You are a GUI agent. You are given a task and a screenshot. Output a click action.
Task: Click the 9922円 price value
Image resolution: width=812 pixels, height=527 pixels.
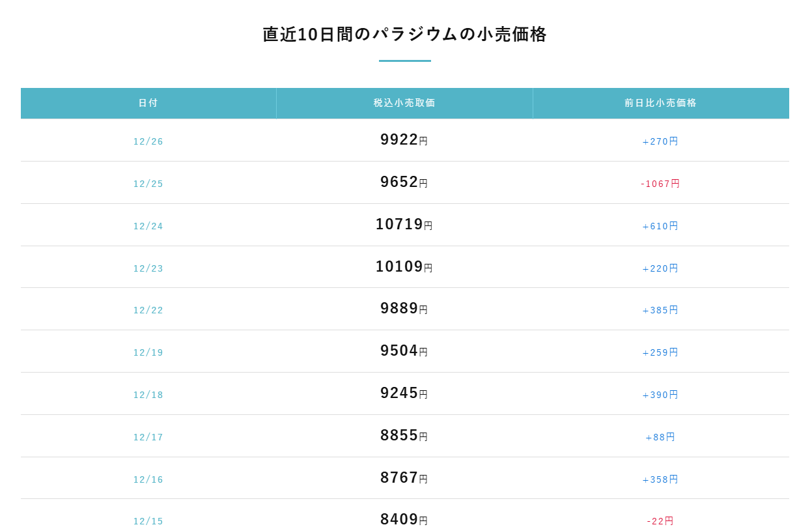(404, 139)
